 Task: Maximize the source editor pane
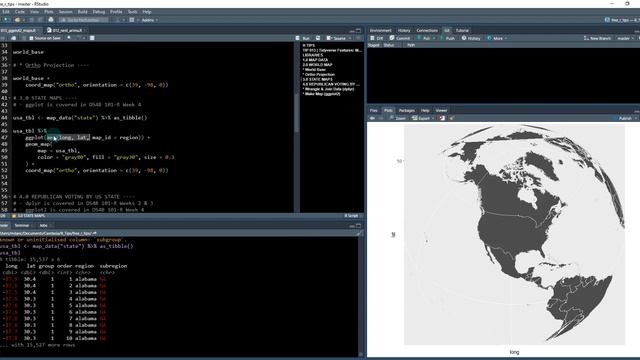pos(358,30)
